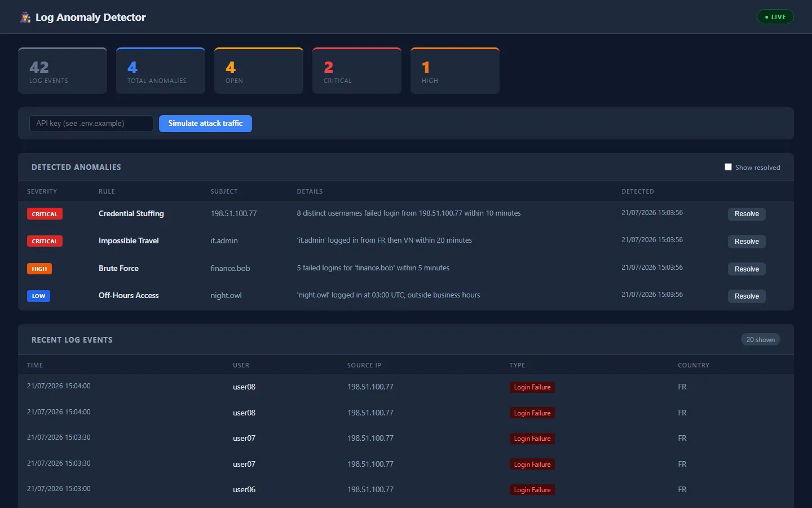Image resolution: width=812 pixels, height=508 pixels.
Task: Click the COUNTRY column header
Action: (x=694, y=365)
